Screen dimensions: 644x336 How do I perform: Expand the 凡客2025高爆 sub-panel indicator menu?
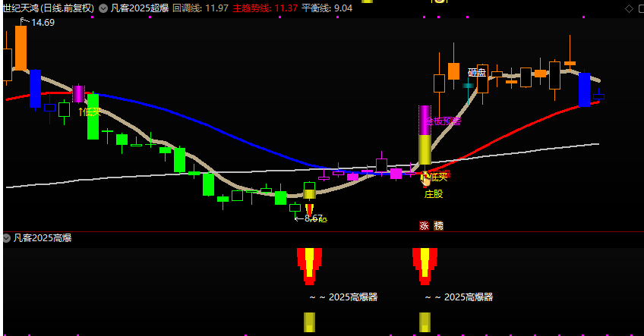click(7, 238)
